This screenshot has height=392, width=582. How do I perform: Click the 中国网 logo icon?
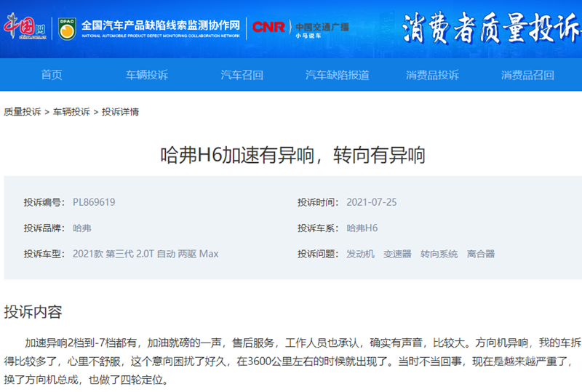25,26
